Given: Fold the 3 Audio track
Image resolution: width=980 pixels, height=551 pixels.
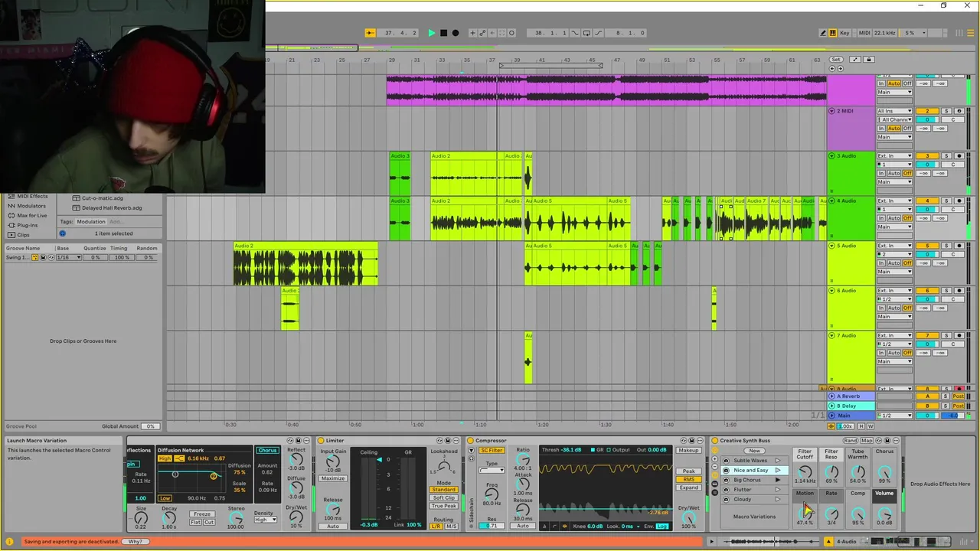Looking at the screenshot, I should coord(832,156).
